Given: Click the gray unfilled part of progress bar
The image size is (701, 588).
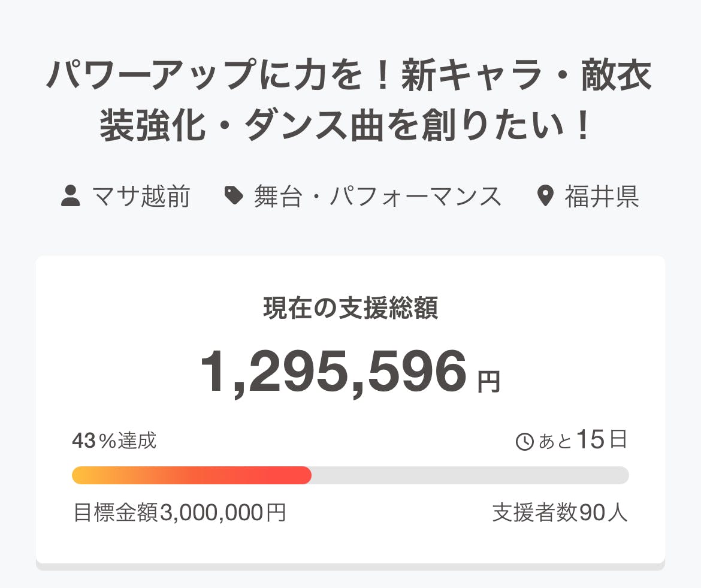Looking at the screenshot, I should pyautogui.click(x=470, y=475).
